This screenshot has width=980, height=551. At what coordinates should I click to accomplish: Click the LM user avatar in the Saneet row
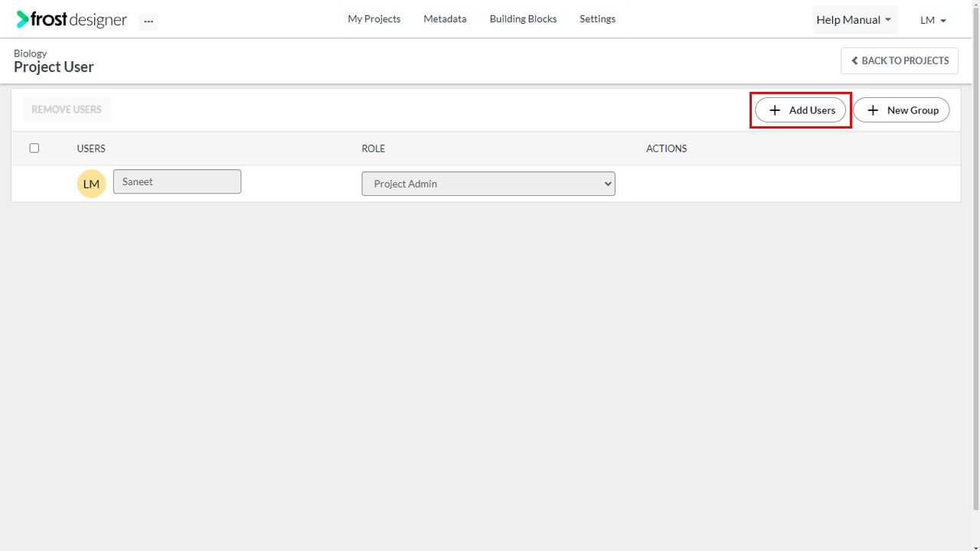click(x=91, y=184)
